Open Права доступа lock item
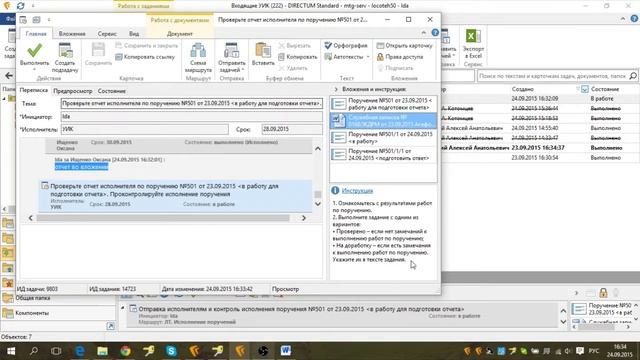The width and height of the screenshot is (640, 360). click(x=400, y=57)
